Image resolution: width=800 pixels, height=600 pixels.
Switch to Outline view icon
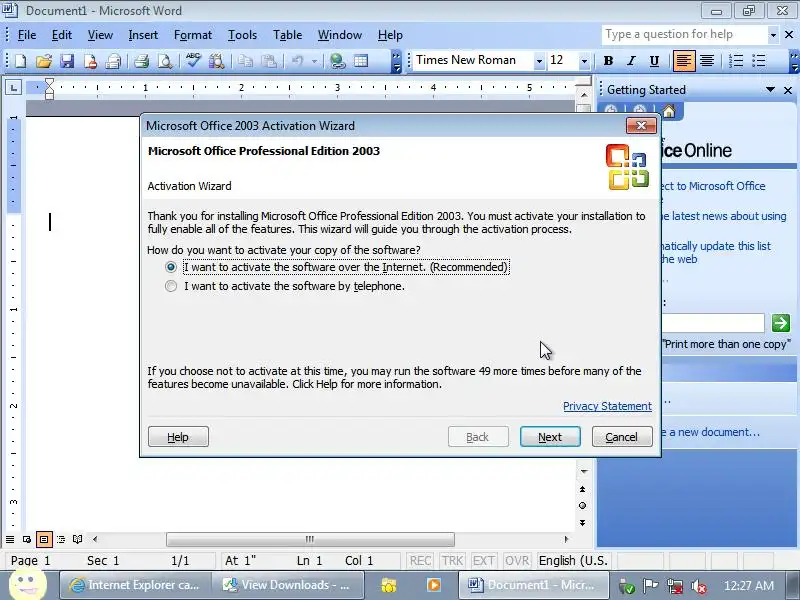click(61, 539)
